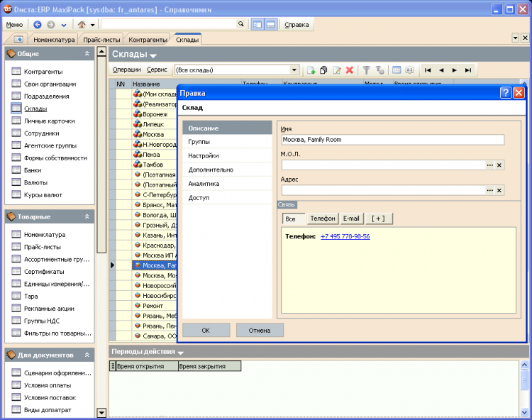Clear the Адрес field with X button
The height and width of the screenshot is (420, 532).
coord(499,190)
